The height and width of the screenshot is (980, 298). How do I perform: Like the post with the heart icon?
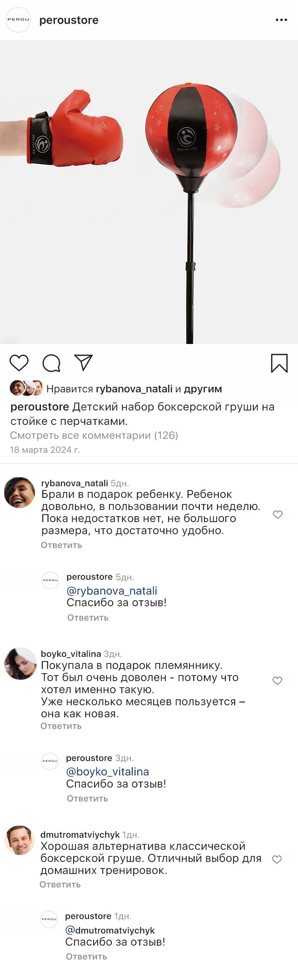[19, 363]
